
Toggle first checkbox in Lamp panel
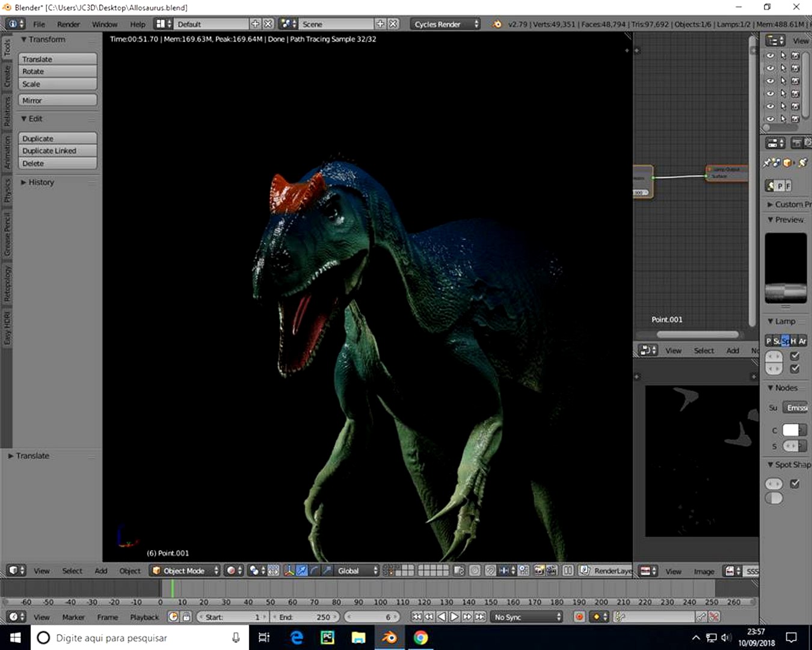pyautogui.click(x=795, y=356)
